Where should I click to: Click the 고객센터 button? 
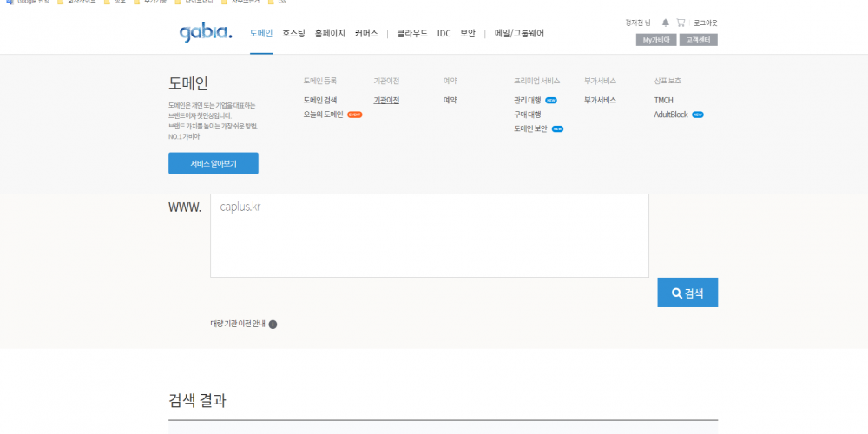click(x=699, y=40)
